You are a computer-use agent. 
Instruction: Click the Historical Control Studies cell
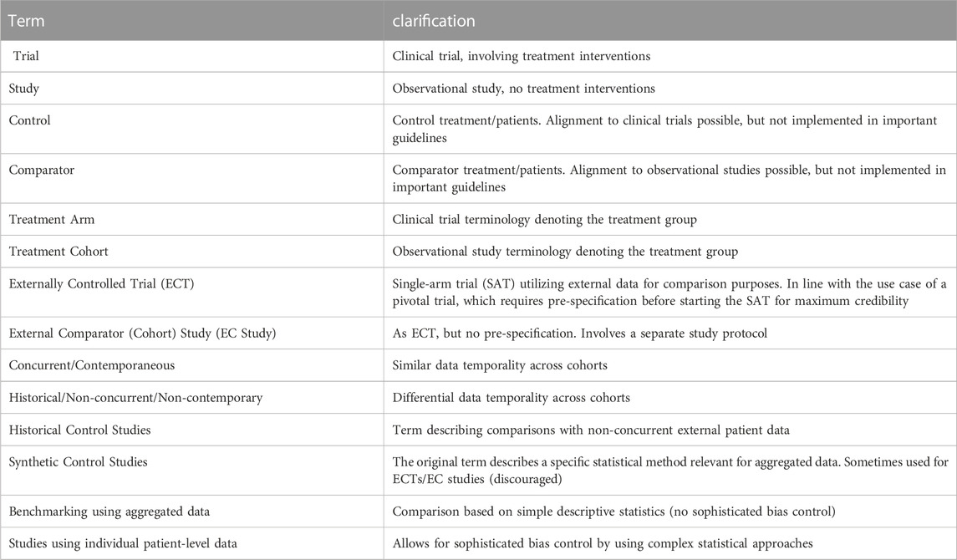[191, 430]
